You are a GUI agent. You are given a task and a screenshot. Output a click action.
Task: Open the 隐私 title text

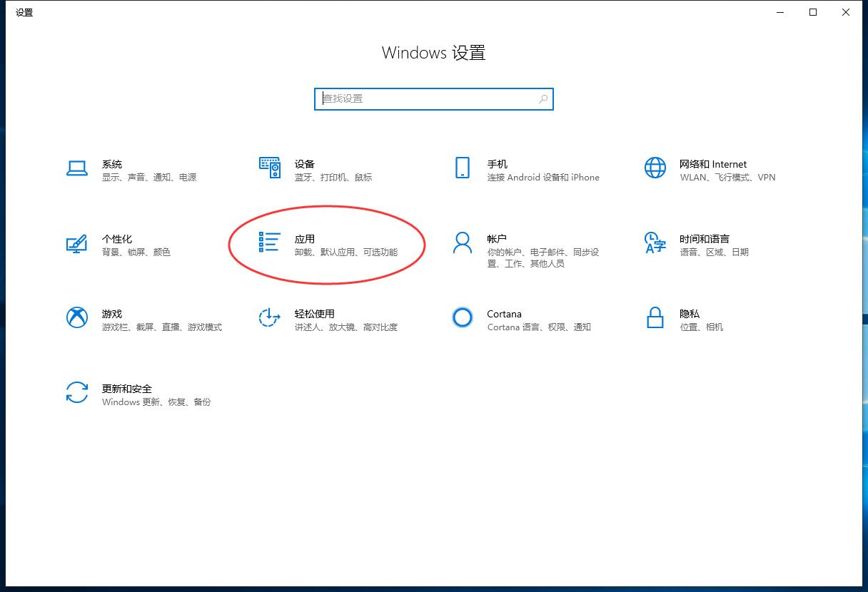(690, 314)
